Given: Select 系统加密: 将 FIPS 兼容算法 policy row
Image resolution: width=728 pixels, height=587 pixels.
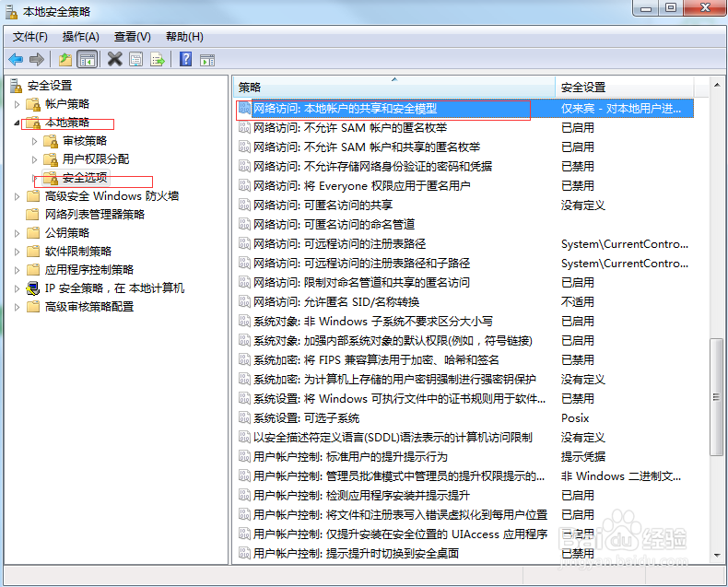Looking at the screenshot, I should 464,360.
